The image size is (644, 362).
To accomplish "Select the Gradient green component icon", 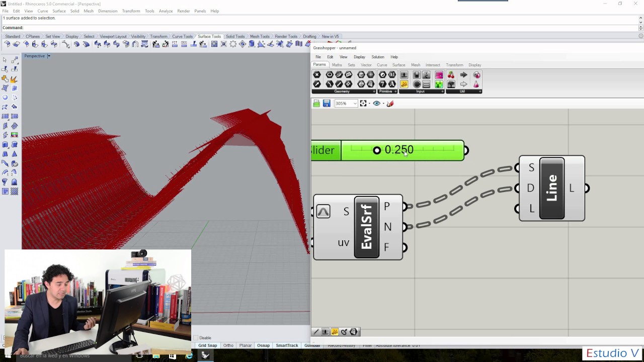I will (x=439, y=84).
